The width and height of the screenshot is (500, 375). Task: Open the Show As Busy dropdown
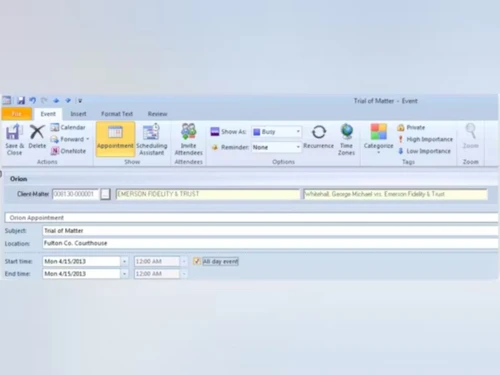[x=277, y=132]
